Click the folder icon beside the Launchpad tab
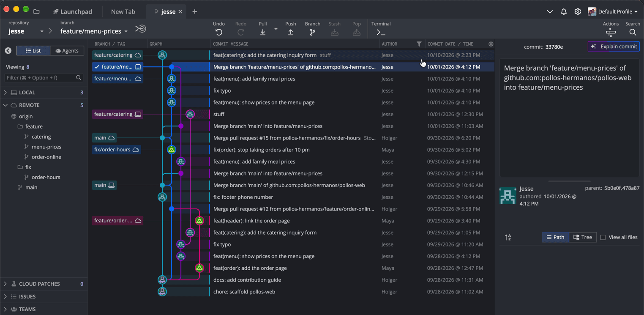The image size is (644, 315). coord(36,11)
